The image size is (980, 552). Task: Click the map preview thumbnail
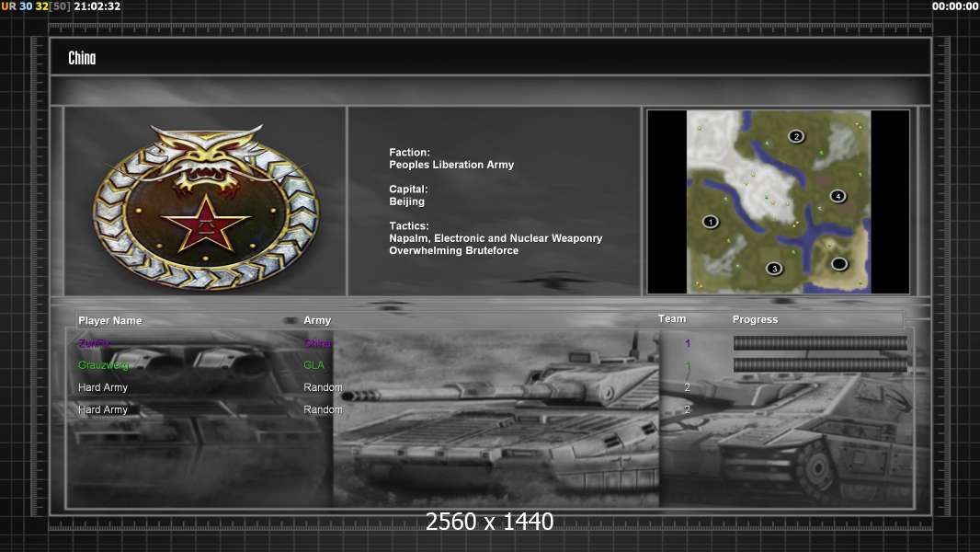778,201
